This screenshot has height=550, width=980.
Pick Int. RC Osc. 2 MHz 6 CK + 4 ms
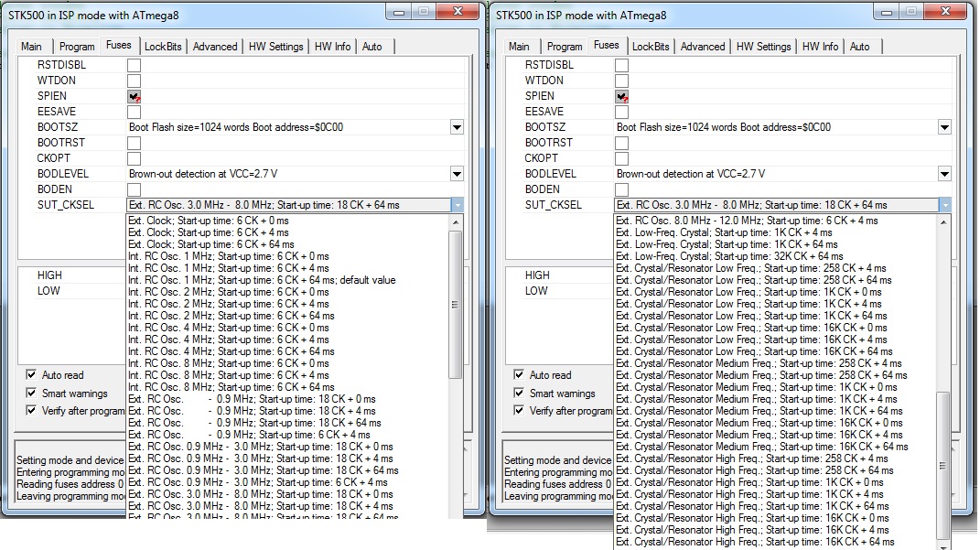pos(228,304)
